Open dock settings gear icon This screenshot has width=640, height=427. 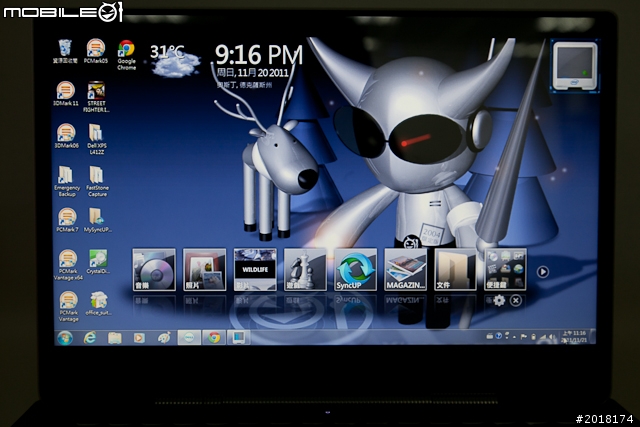point(499,301)
